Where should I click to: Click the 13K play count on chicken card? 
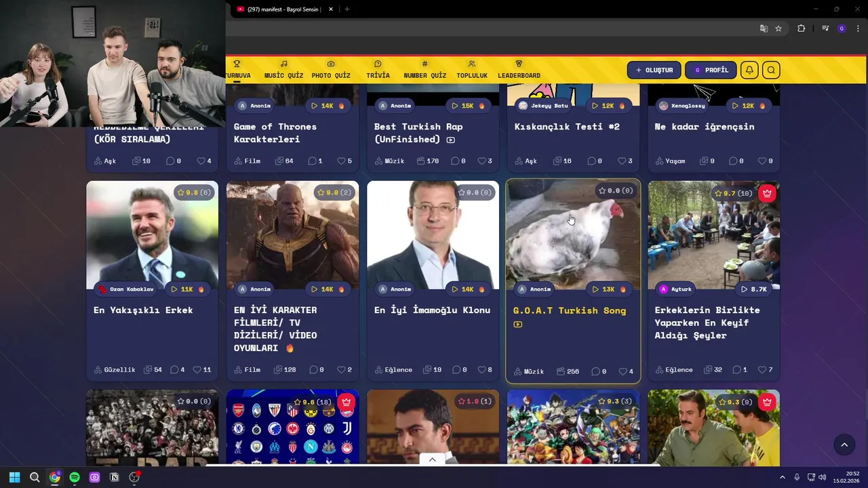click(608, 289)
